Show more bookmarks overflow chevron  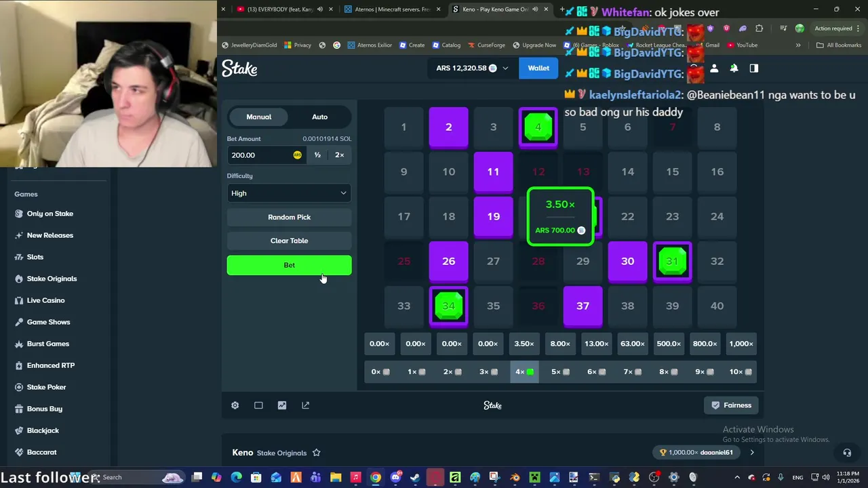(798, 45)
